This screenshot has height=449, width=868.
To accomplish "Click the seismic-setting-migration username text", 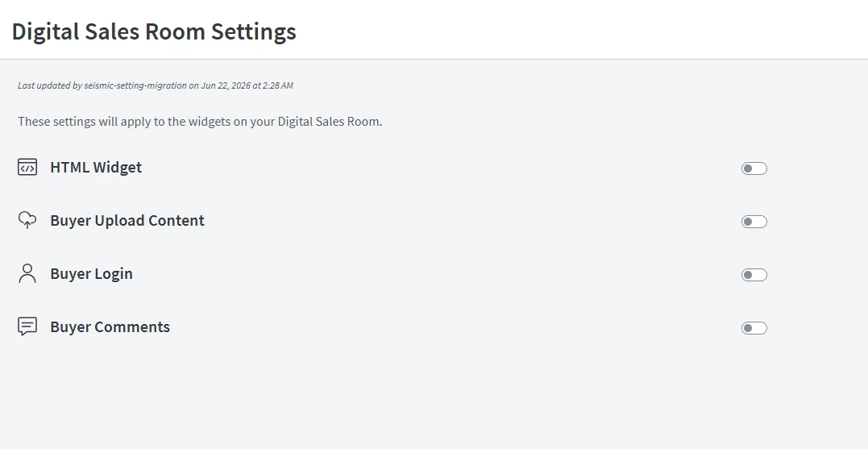I will click(135, 85).
